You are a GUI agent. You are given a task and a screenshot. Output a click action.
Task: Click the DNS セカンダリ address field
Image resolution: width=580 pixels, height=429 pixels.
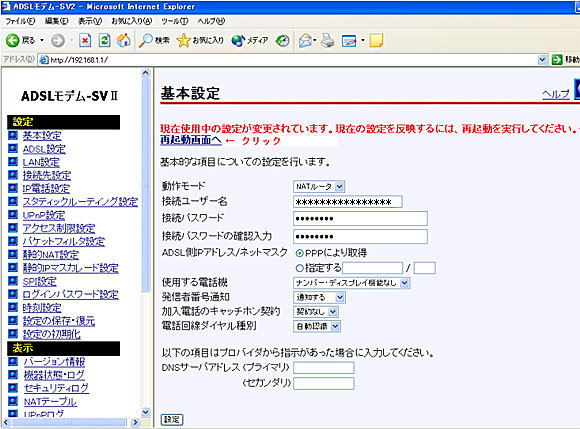coord(324,383)
